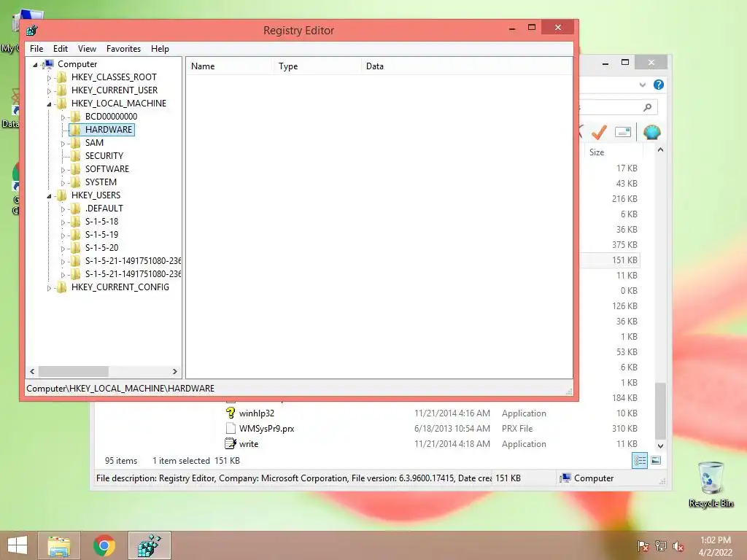Expand HKEY_CURRENT_USER key
The width and height of the screenshot is (747, 560).
click(x=49, y=90)
